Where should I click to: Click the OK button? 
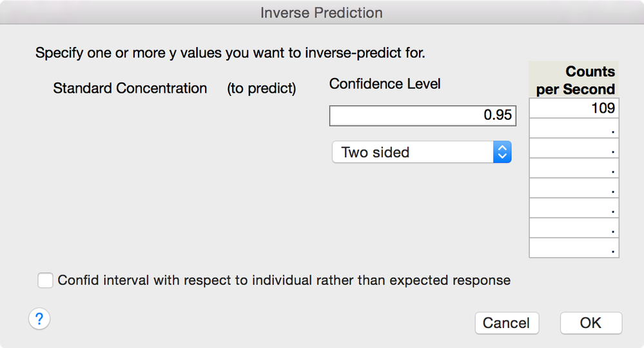point(591,323)
